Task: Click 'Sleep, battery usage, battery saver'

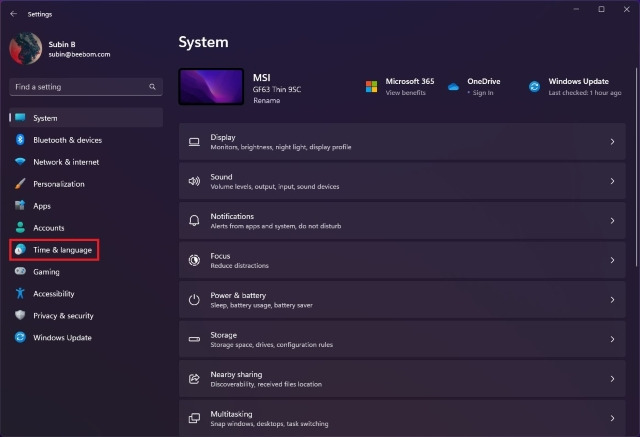Action: pyautogui.click(x=262, y=305)
